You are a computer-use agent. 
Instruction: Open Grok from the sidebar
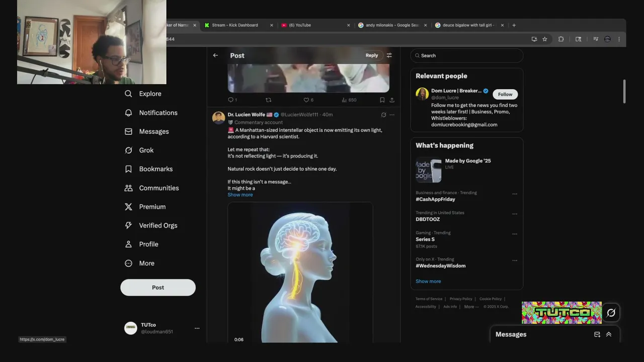coord(139,150)
